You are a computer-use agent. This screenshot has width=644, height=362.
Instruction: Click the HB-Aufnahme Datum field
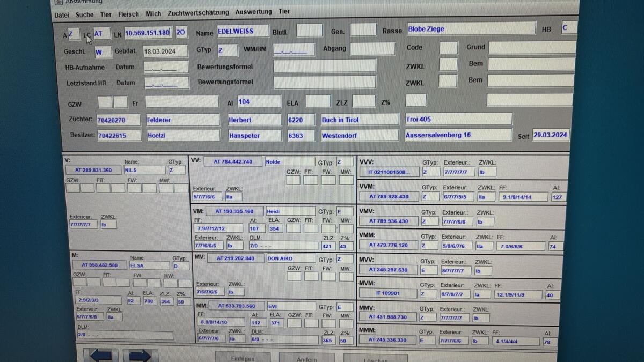[166, 68]
